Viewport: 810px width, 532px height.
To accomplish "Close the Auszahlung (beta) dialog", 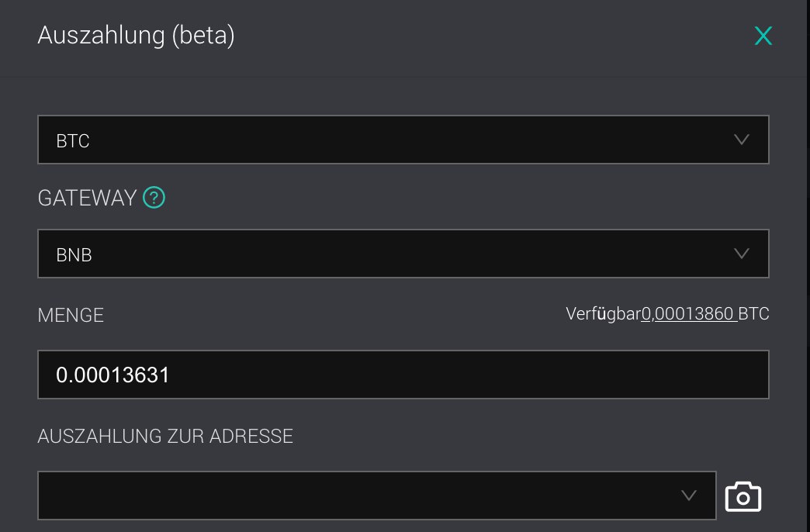I will tap(763, 36).
